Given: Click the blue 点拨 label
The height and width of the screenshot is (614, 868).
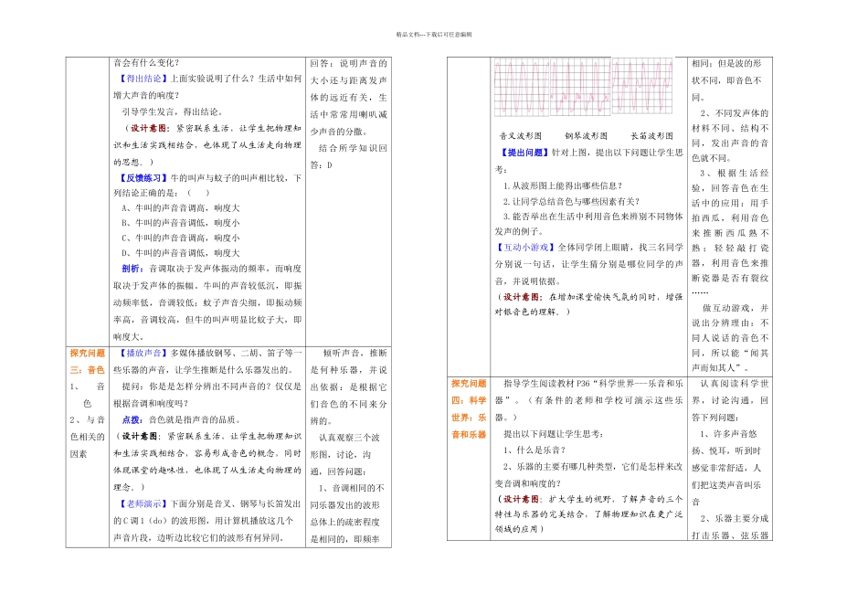Looking at the screenshot, I should (132, 419).
